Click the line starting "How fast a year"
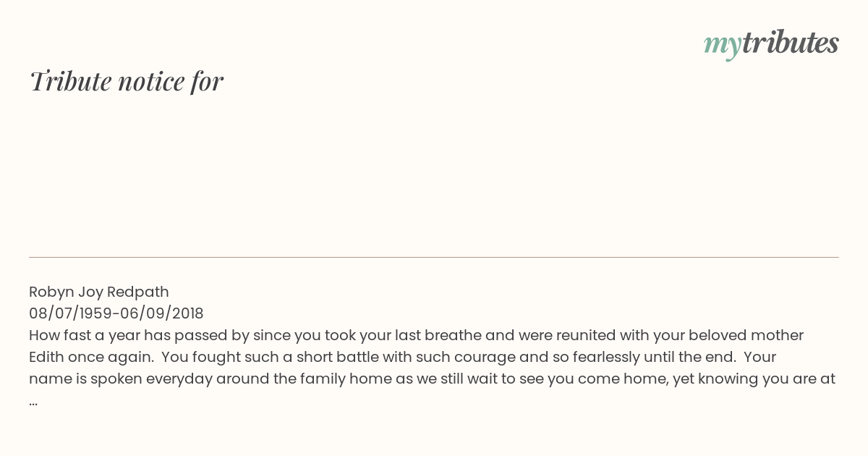The image size is (868, 456). pyautogui.click(x=416, y=335)
